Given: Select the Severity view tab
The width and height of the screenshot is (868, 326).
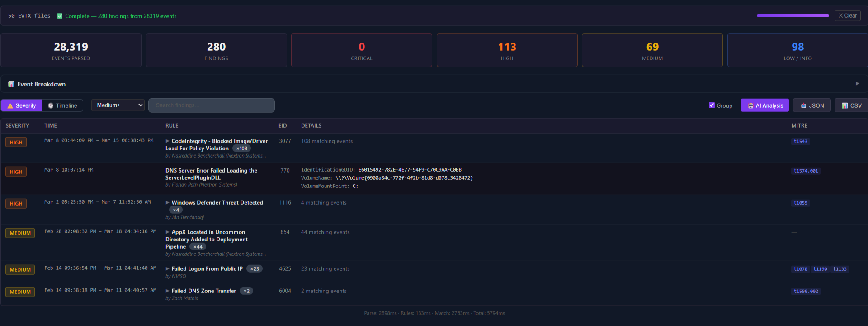Looking at the screenshot, I should [21, 105].
